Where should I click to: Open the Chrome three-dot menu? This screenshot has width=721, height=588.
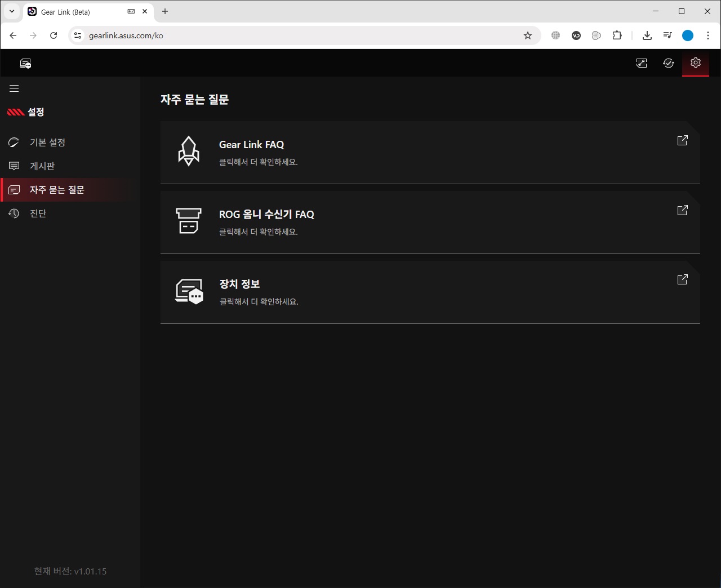click(x=708, y=35)
